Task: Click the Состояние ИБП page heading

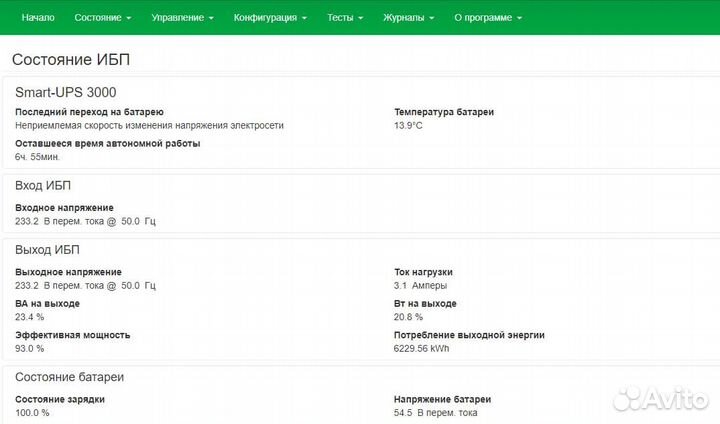Action: (70, 60)
